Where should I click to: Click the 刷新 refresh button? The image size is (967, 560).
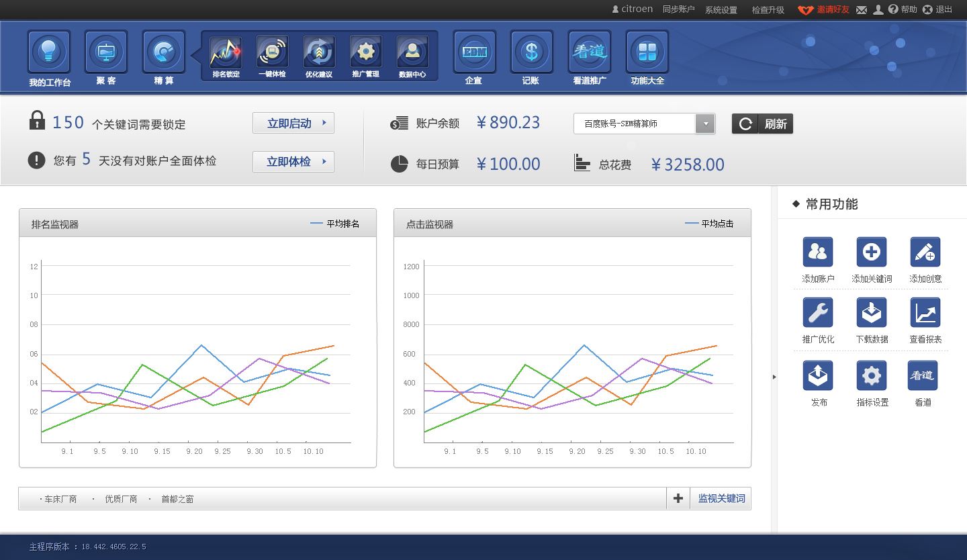[762, 124]
